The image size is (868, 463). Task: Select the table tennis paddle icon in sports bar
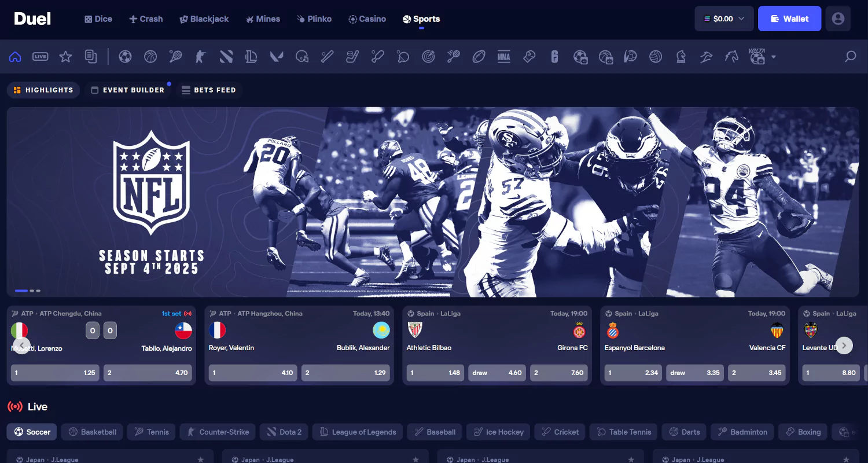point(403,56)
